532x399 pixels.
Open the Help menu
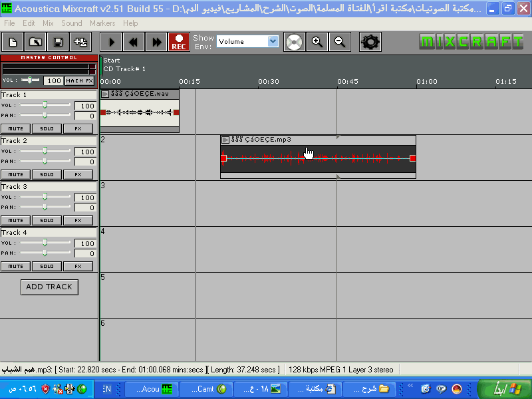(x=130, y=23)
